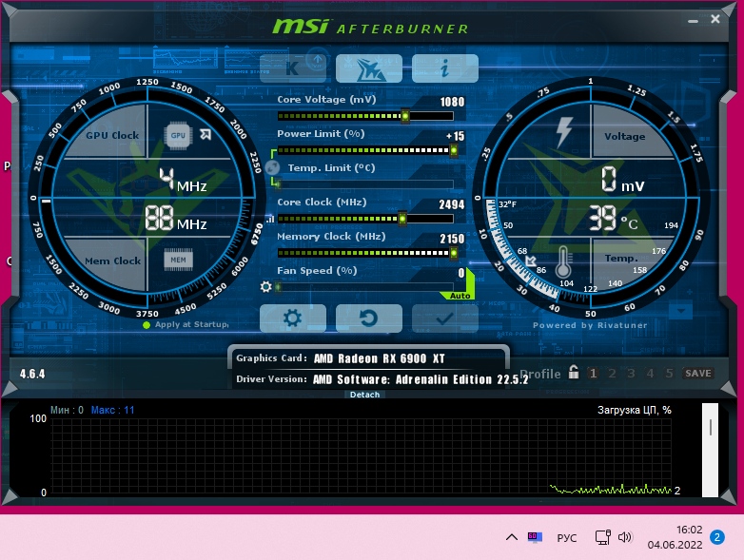Click the lightning bolt voltage icon

point(563,131)
